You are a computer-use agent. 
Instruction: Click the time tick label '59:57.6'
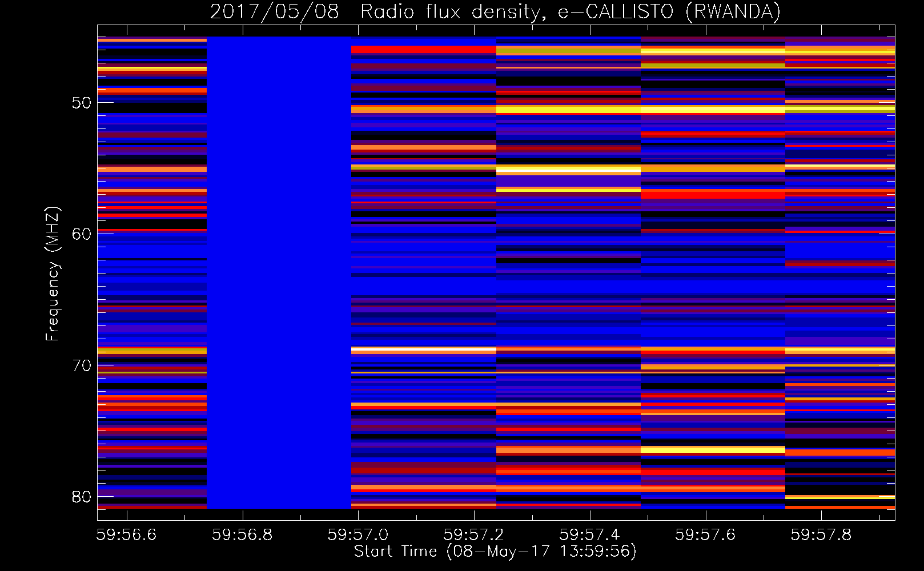pos(706,535)
